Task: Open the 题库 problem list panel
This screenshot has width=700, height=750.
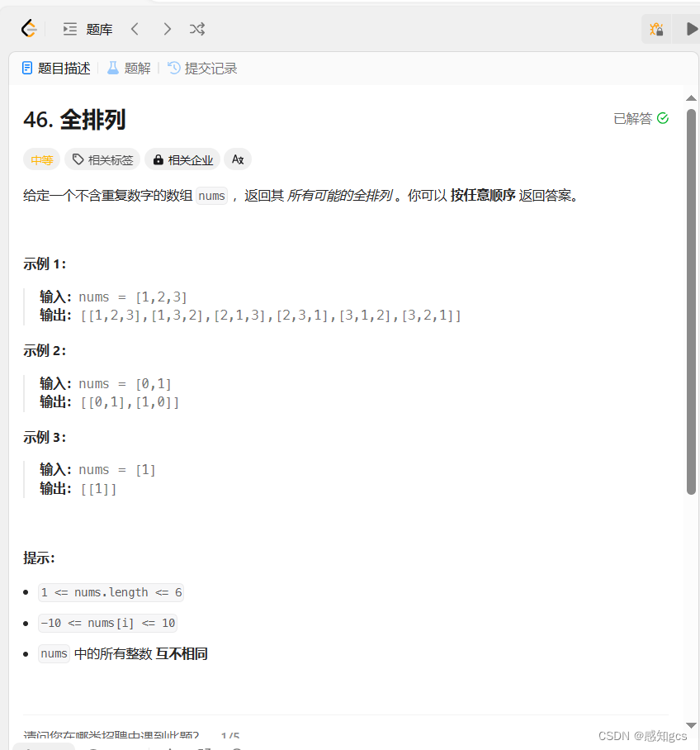Action: coord(88,29)
